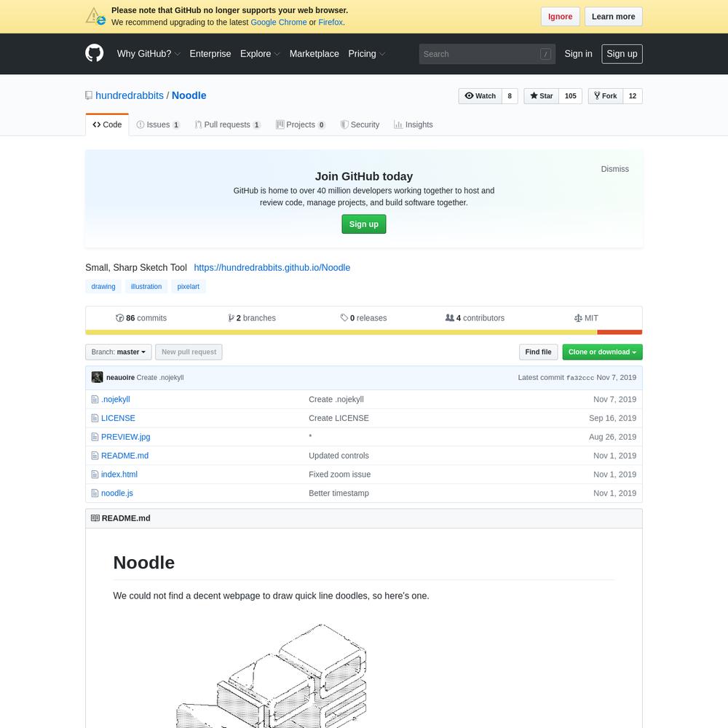728x728 pixels.
Task: Click the README.md header book icon
Action: (95, 518)
